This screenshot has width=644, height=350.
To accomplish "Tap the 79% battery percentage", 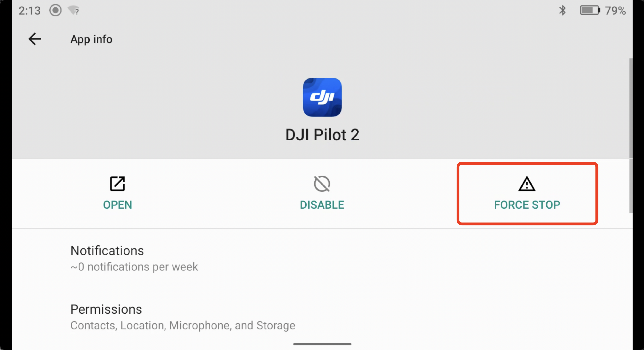I will (x=615, y=11).
